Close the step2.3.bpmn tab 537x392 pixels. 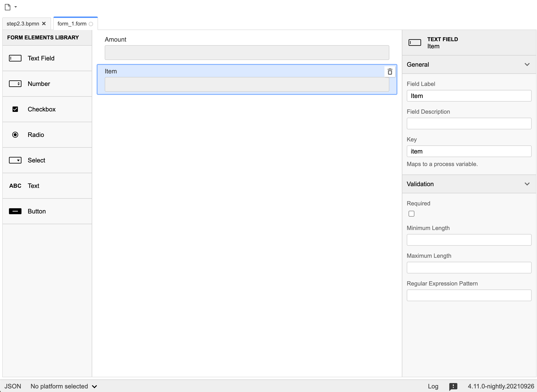tap(44, 24)
